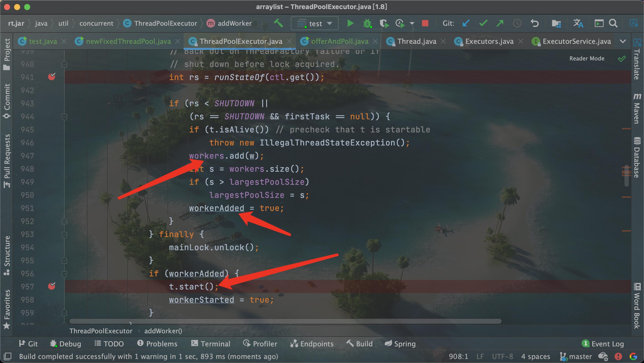The height and width of the screenshot is (363, 644).
Task: Switch to offerAndPoll.java tab
Action: pyautogui.click(x=340, y=41)
